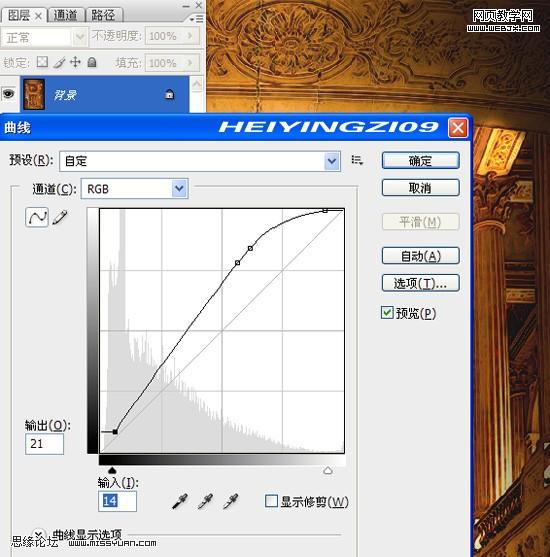550x557 pixels.
Task: Click the 输入 input value field
Action: click(117, 501)
